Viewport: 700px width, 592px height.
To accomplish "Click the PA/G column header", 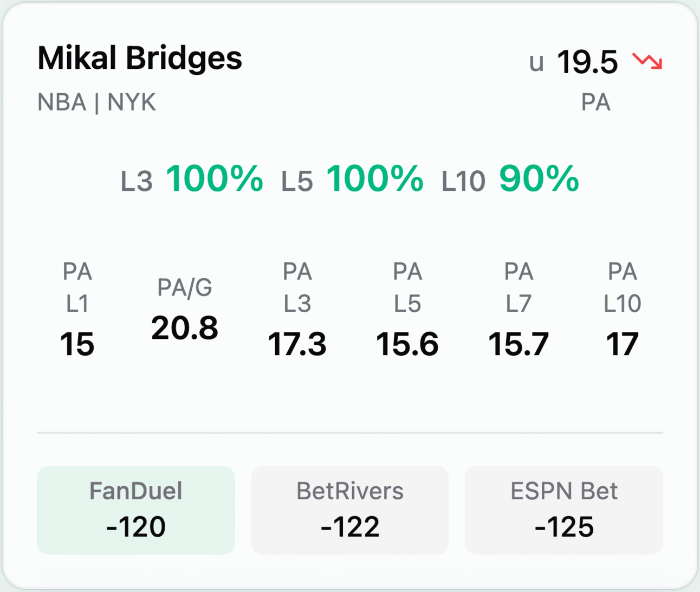I will coord(185,287).
